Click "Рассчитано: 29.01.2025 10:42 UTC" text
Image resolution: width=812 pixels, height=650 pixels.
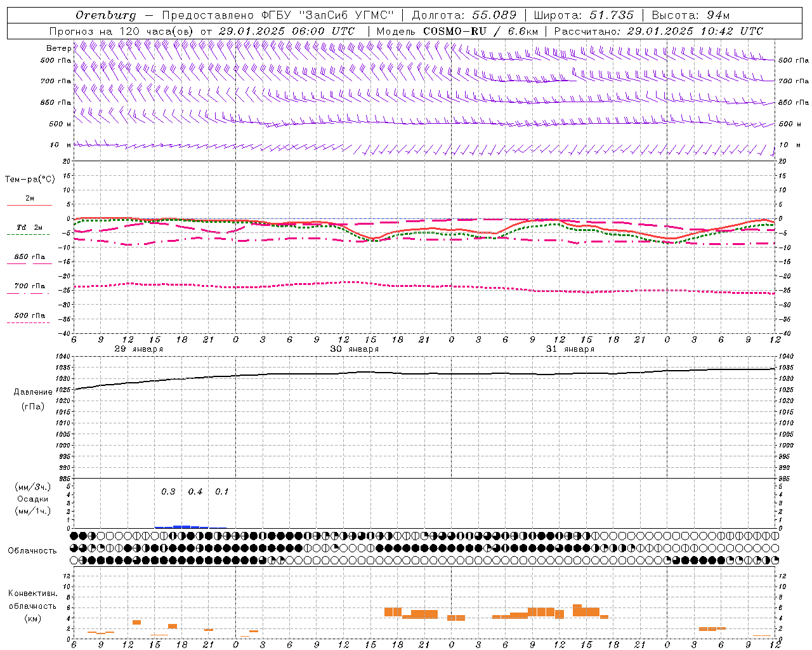click(x=658, y=30)
